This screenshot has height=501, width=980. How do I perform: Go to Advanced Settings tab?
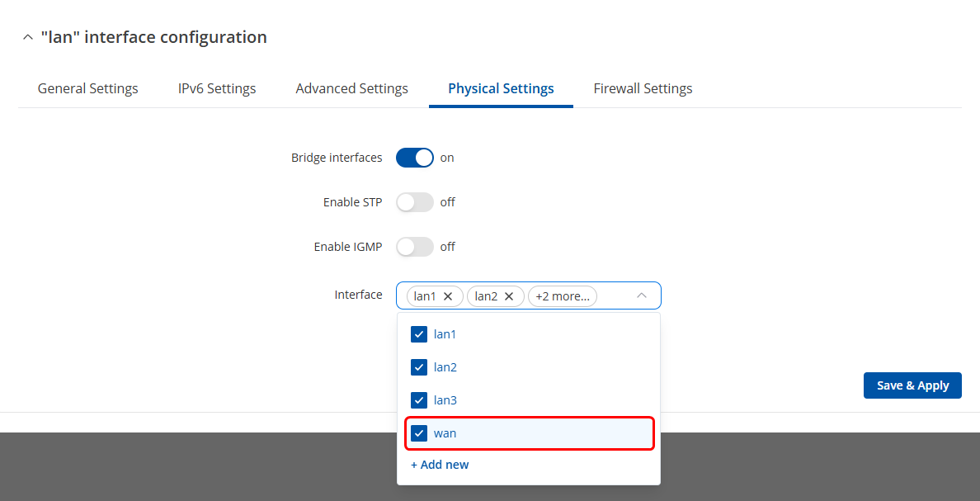click(x=352, y=88)
